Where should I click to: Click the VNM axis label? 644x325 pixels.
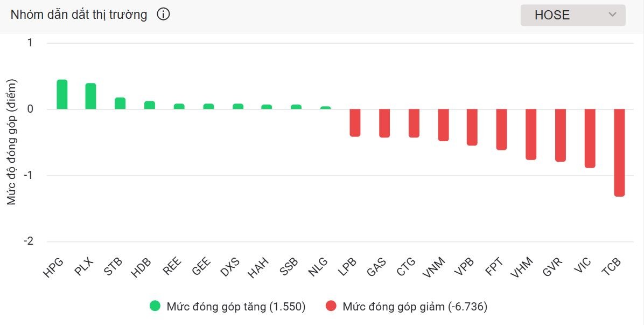click(x=432, y=268)
